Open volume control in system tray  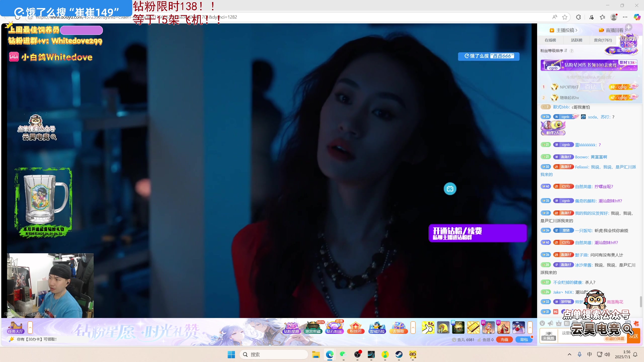tap(607, 354)
